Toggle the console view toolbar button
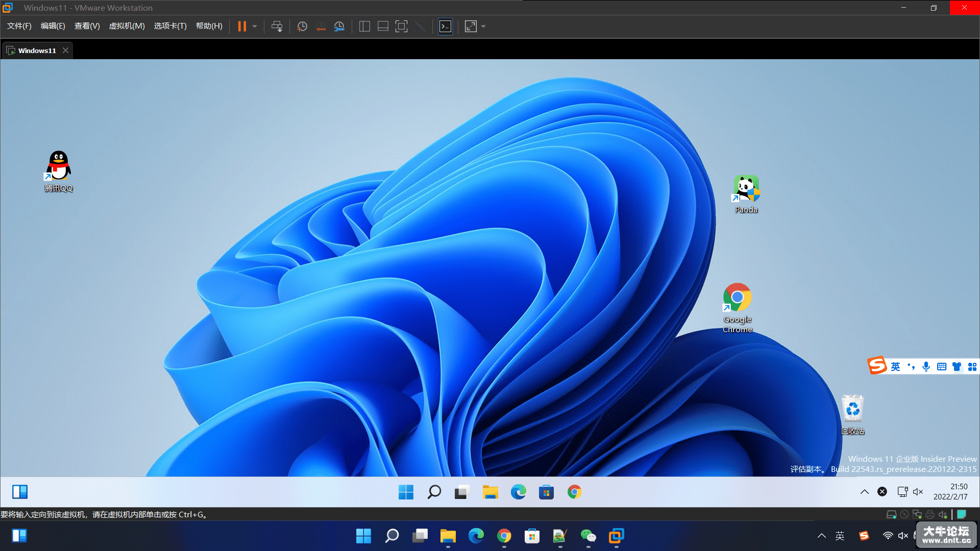The image size is (980, 551). coord(446,27)
